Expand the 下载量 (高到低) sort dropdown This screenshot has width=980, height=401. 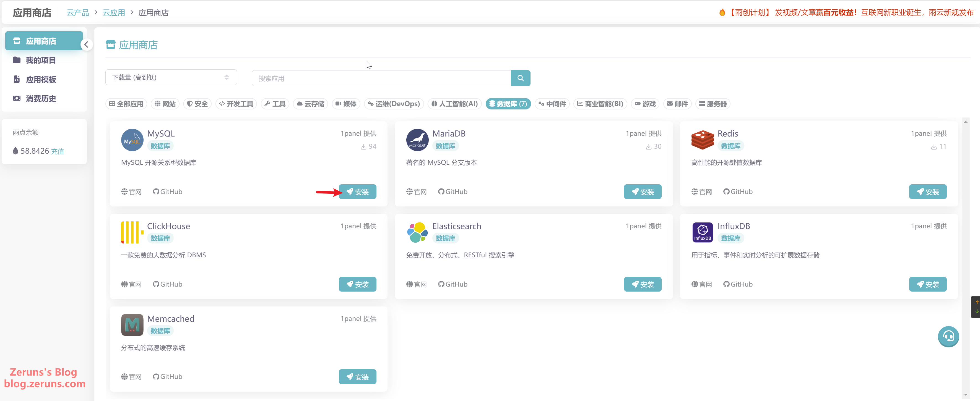[x=171, y=78]
